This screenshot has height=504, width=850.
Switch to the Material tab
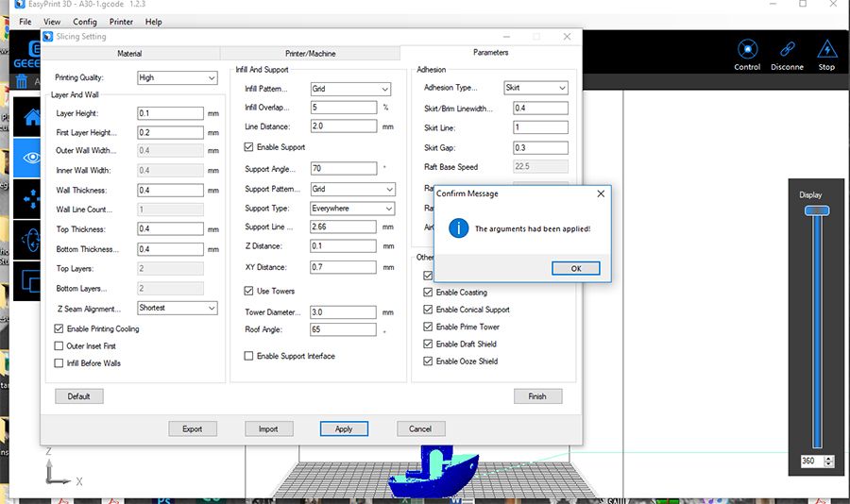tap(129, 54)
